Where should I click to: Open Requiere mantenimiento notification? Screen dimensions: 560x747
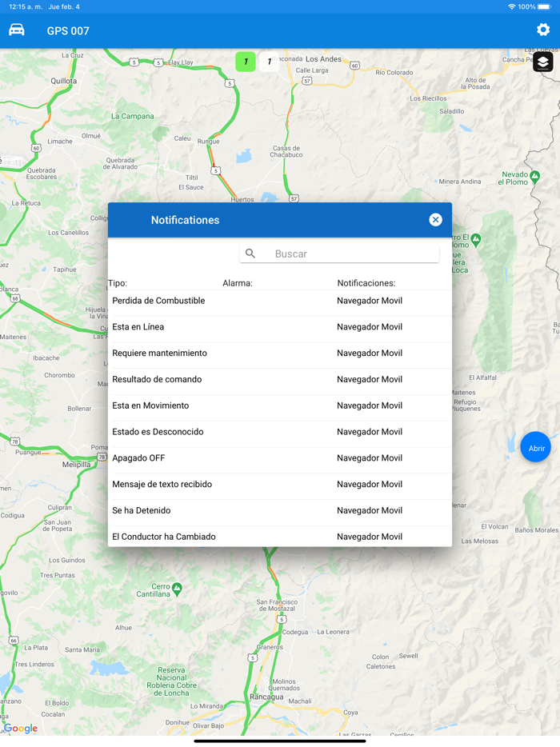[279, 354]
